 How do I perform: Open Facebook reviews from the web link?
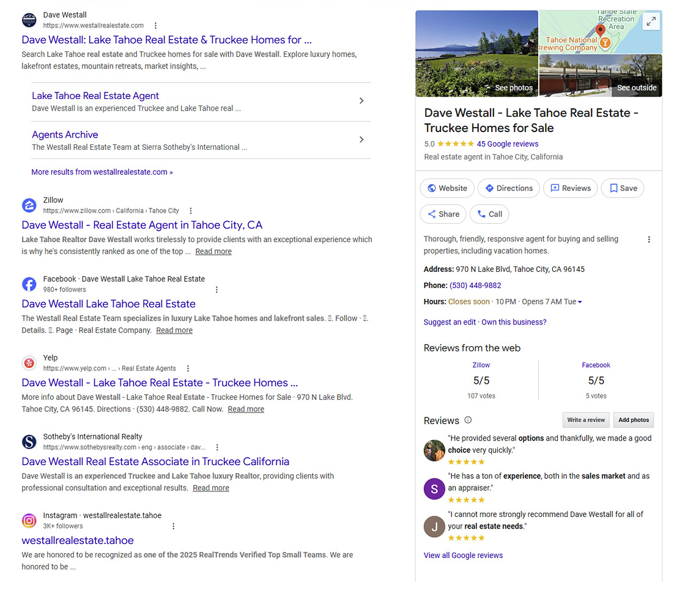pos(596,365)
